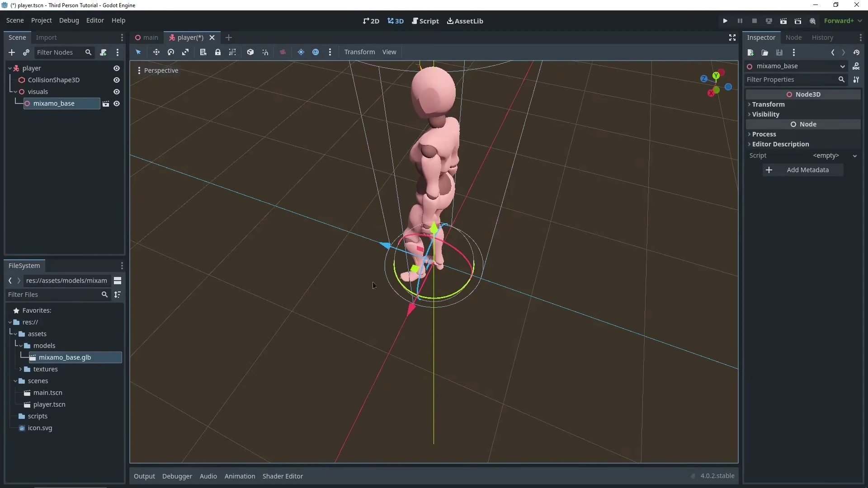Activate Select Mode tool in viewport toolbar
Viewport: 868px width, 488px height.
point(138,52)
